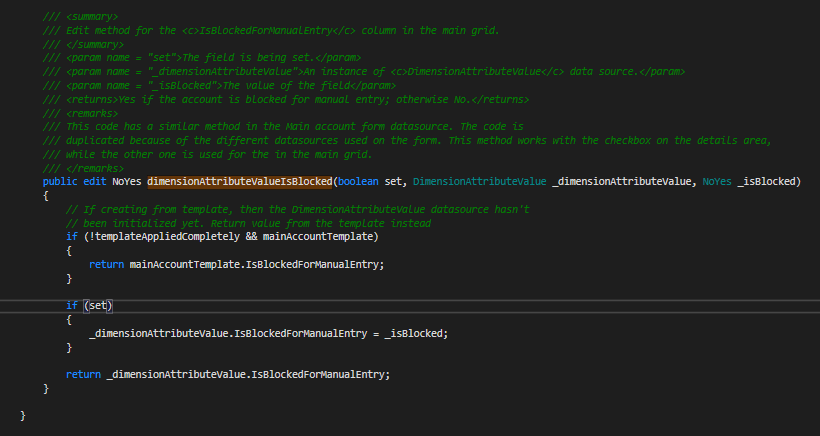Click the _dimensionAttributeValue parameter in the signature

click(x=622, y=181)
